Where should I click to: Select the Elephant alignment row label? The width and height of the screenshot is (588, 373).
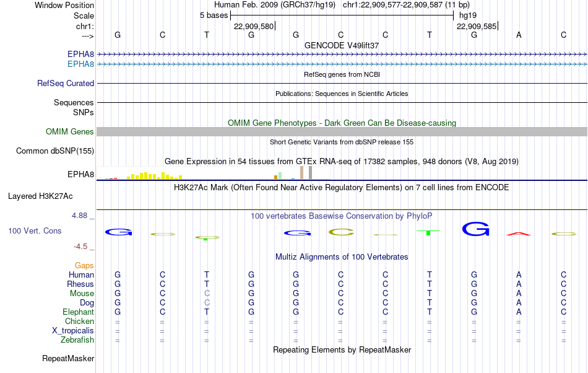(79, 312)
